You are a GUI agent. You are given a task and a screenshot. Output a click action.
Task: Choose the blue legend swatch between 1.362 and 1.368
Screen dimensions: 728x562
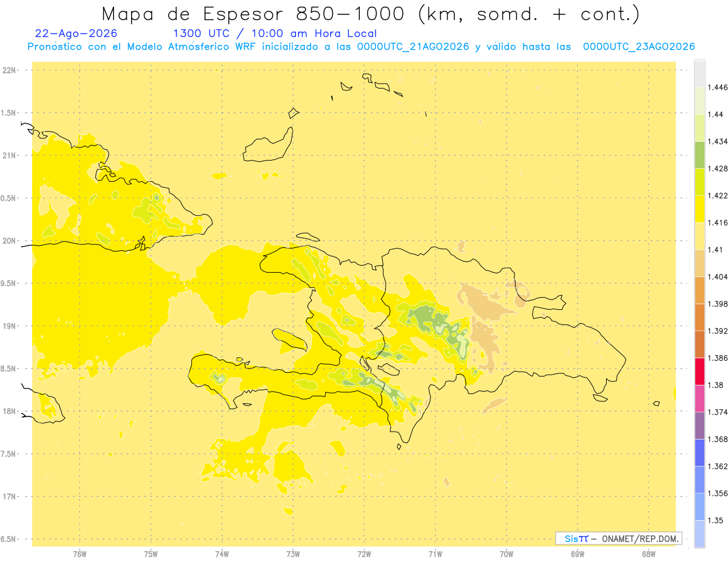tap(699, 452)
